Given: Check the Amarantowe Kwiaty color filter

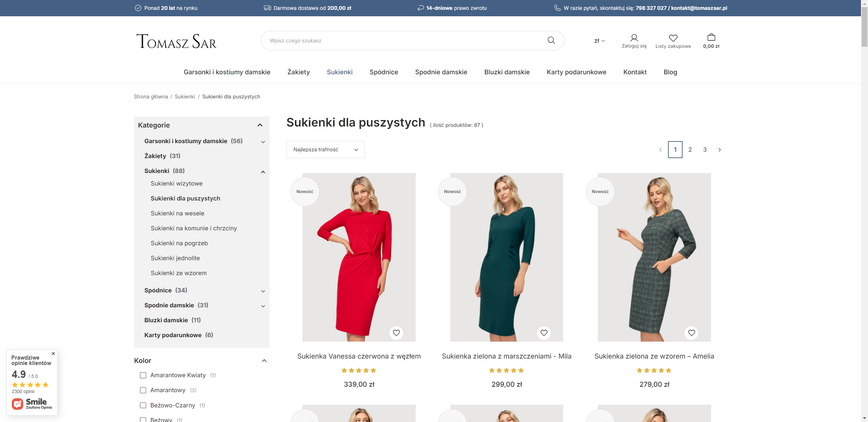Looking at the screenshot, I should click(143, 376).
